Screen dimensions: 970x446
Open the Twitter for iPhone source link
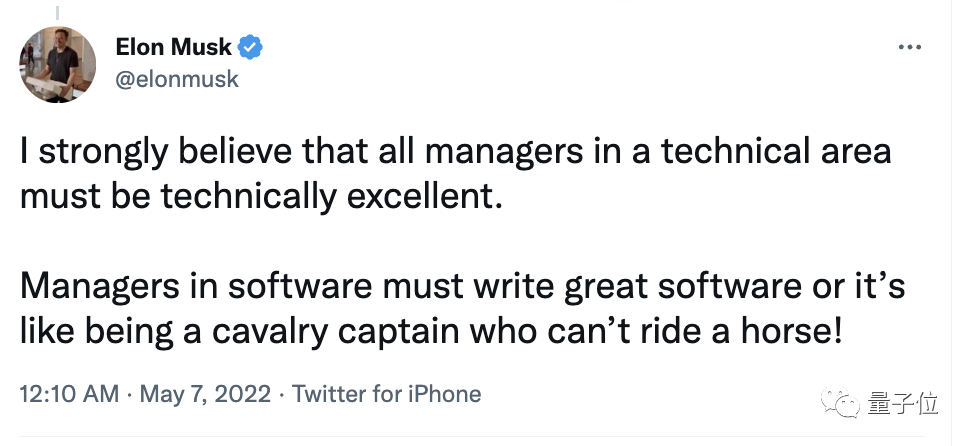[386, 394]
